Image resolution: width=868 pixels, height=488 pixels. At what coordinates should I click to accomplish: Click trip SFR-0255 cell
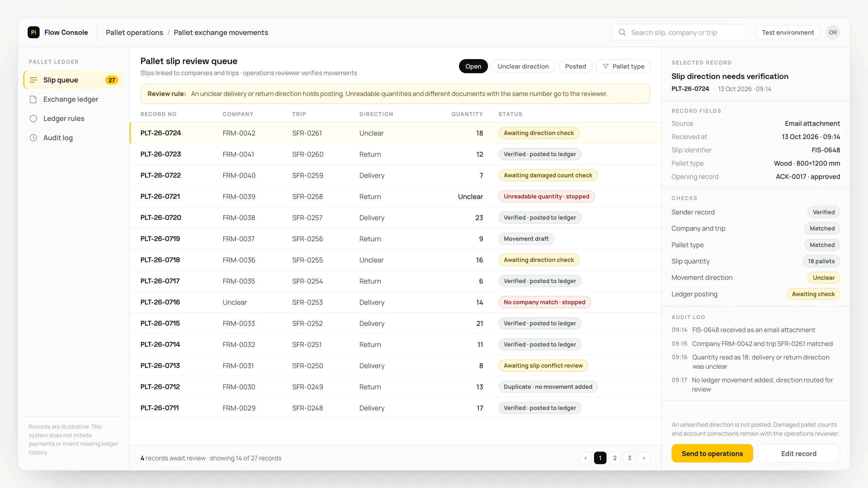307,260
